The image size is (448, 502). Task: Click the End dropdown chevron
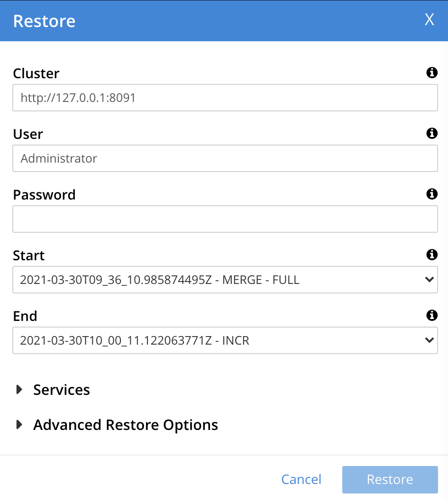point(430,340)
